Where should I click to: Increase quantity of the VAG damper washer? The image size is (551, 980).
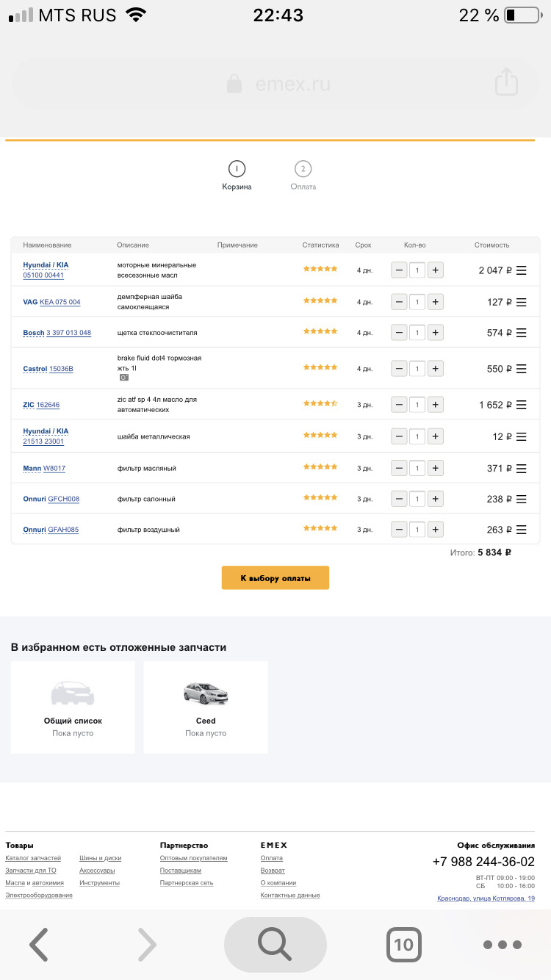pos(435,301)
